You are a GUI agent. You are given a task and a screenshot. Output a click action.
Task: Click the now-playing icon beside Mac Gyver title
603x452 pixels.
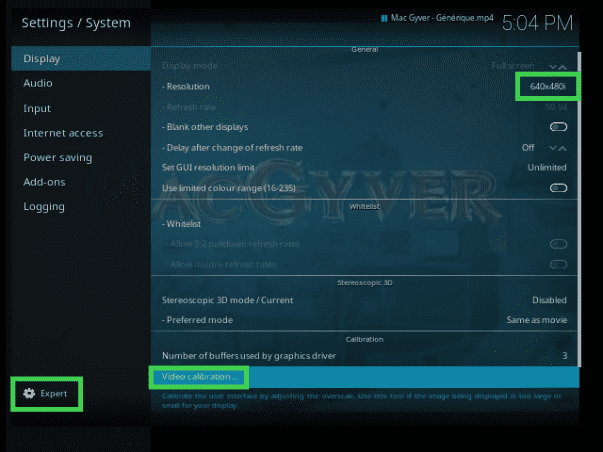(382, 19)
